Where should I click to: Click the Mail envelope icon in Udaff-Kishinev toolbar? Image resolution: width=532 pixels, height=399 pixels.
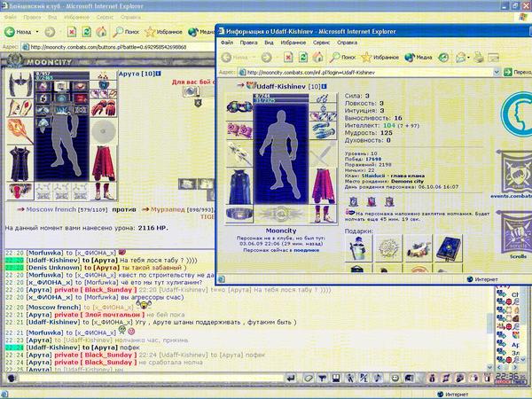(x=460, y=58)
